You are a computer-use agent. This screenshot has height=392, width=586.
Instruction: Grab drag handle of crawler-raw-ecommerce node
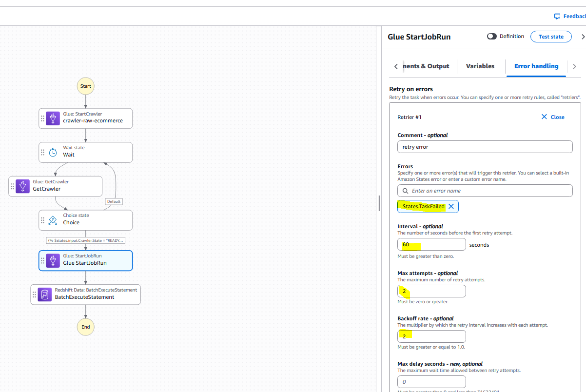42,118
